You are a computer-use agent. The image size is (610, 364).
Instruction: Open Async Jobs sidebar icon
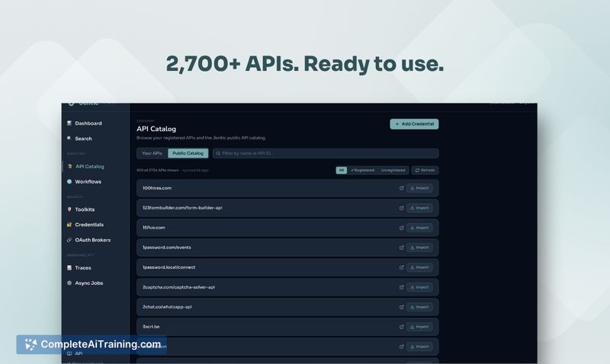click(x=69, y=283)
